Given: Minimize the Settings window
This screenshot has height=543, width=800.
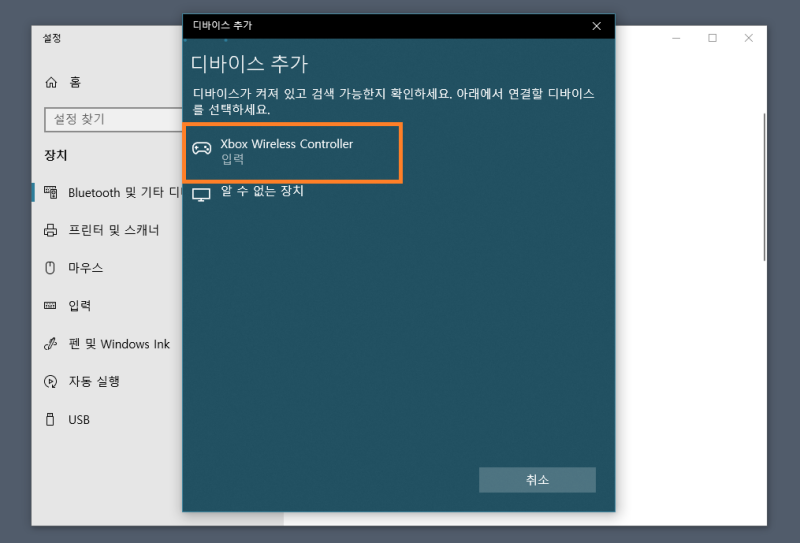Looking at the screenshot, I should tap(676, 38).
